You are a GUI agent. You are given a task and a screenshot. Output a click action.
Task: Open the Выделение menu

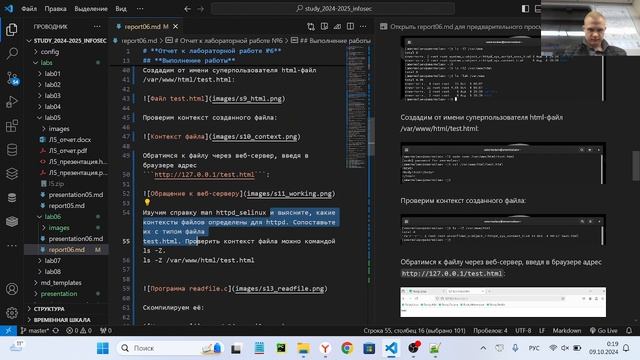point(91,9)
